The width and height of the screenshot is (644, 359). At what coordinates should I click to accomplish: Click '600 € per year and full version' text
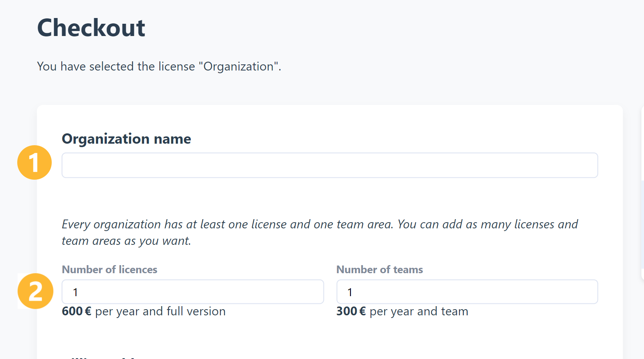click(144, 311)
